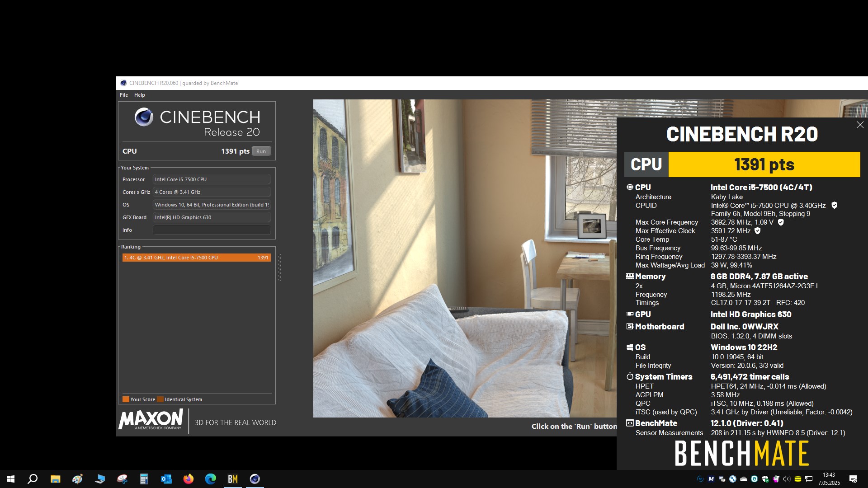868x488 pixels.
Task: Click the verified shield beside the CPUID value
Action: coord(835,205)
